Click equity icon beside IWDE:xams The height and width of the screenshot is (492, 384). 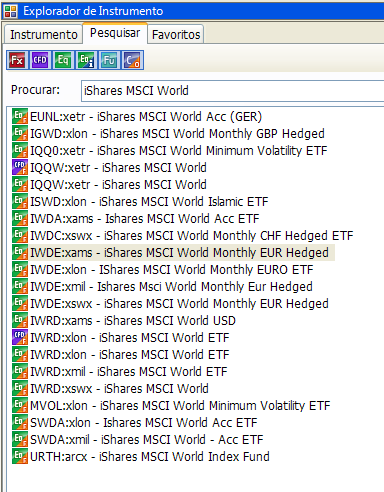tap(20, 252)
